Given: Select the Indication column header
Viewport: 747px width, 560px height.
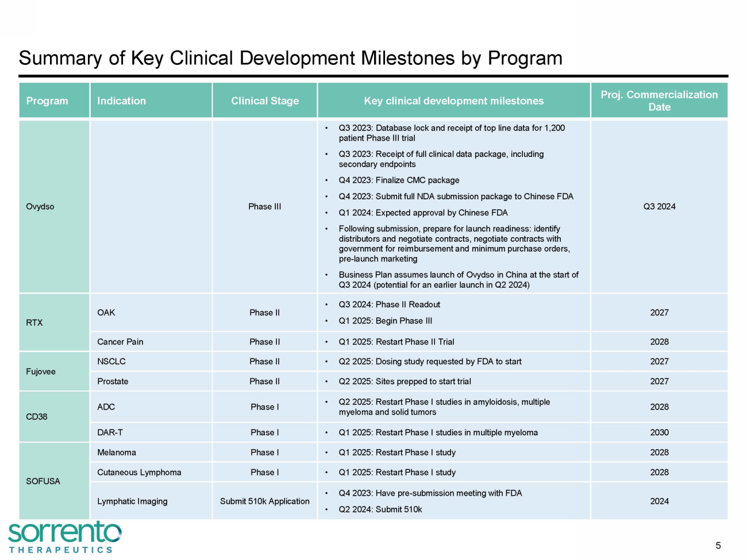Looking at the screenshot, I should coord(121,101).
